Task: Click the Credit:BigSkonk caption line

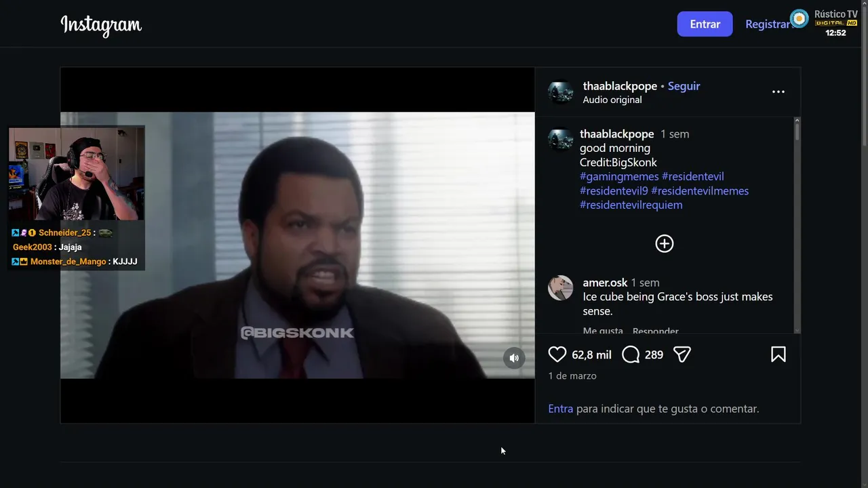Action: point(618,162)
